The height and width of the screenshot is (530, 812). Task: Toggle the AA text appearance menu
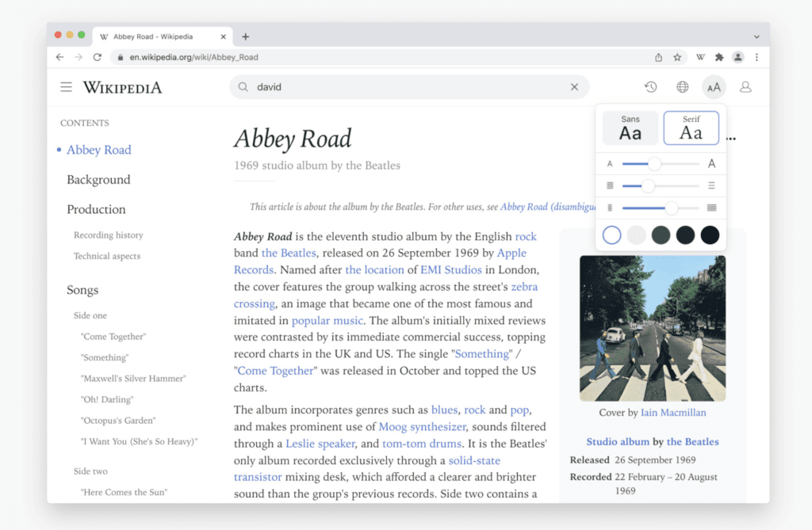point(714,87)
